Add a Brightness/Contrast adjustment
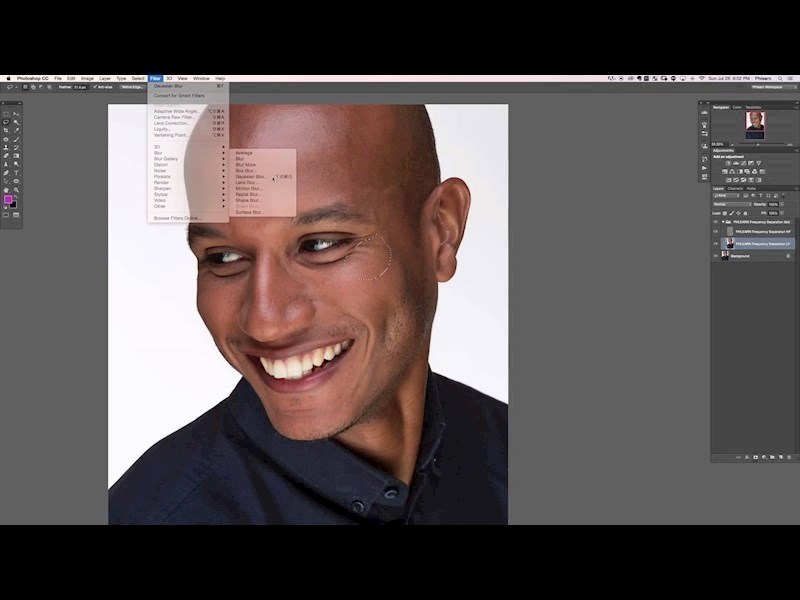Image resolution: width=800 pixels, height=600 pixels. 728,163
